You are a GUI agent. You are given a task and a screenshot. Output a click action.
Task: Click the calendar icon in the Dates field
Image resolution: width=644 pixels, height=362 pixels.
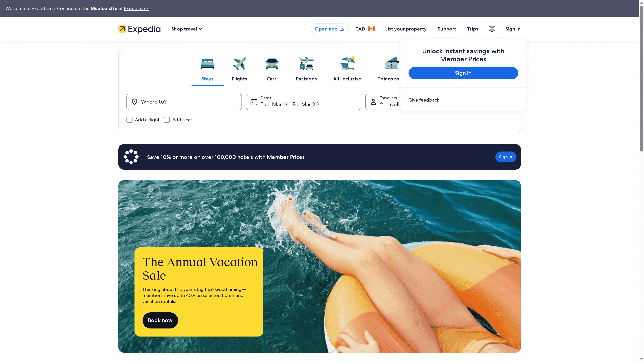tap(254, 102)
